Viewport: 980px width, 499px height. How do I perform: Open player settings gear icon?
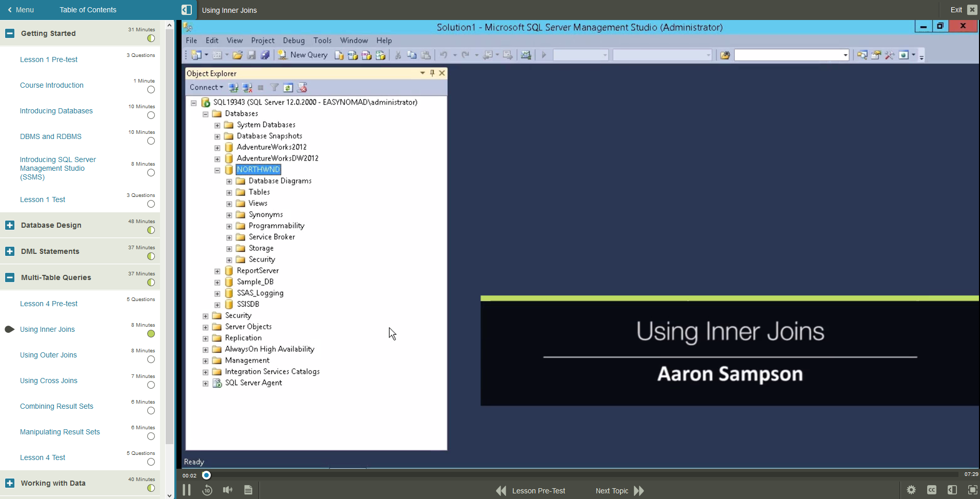coord(911,490)
